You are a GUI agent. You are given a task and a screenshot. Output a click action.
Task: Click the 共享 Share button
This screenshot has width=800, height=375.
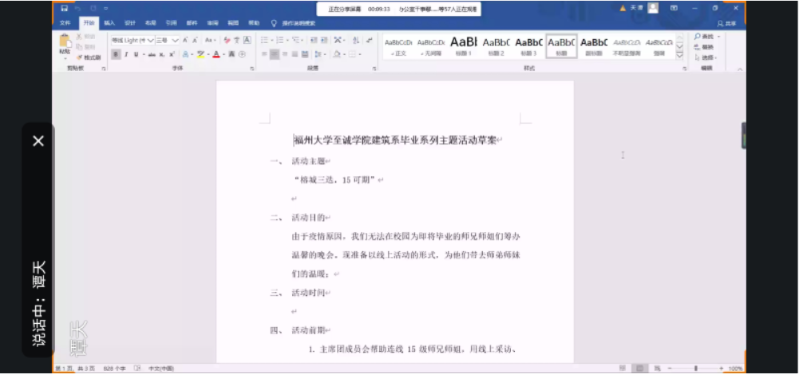click(727, 23)
